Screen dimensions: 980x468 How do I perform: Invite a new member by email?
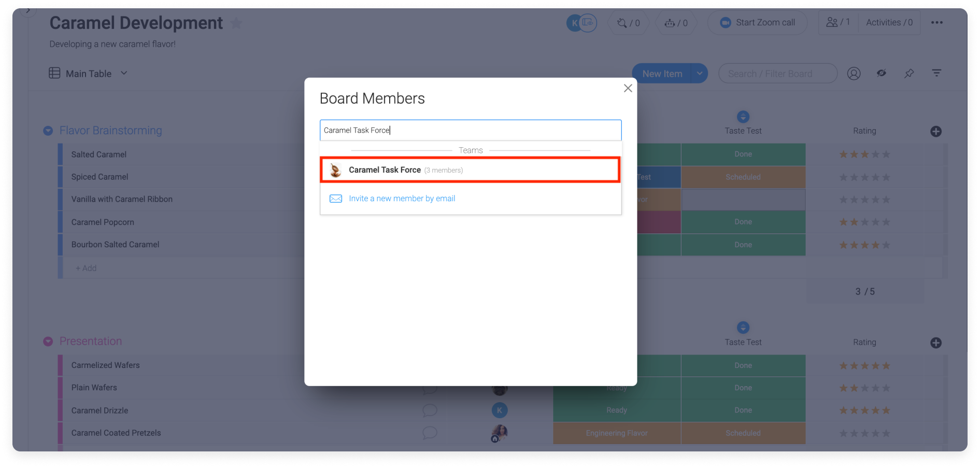click(x=402, y=198)
